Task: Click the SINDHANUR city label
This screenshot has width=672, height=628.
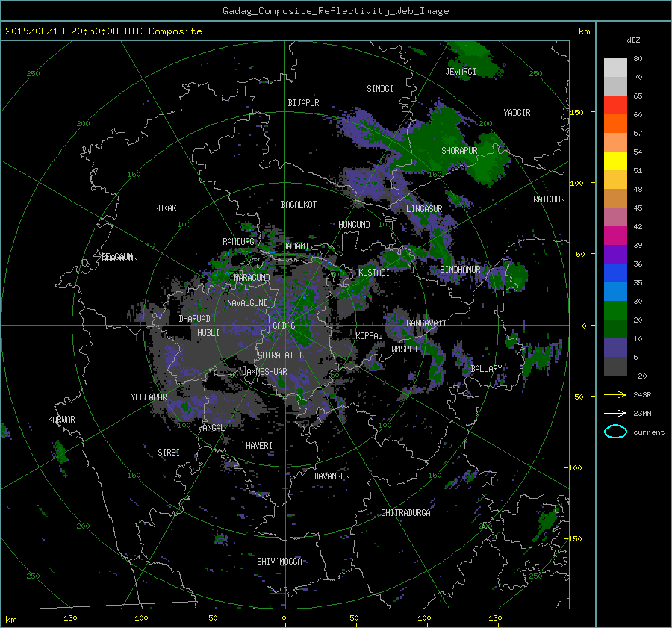Action: 460,270
